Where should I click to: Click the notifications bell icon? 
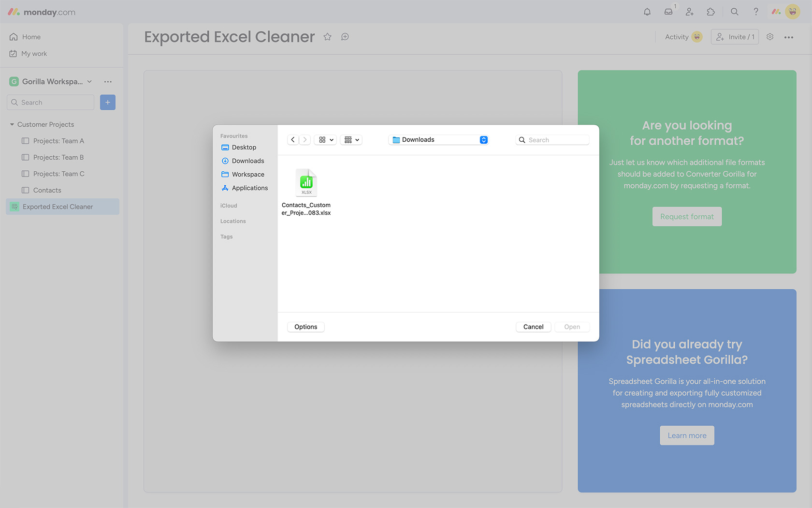tap(647, 12)
